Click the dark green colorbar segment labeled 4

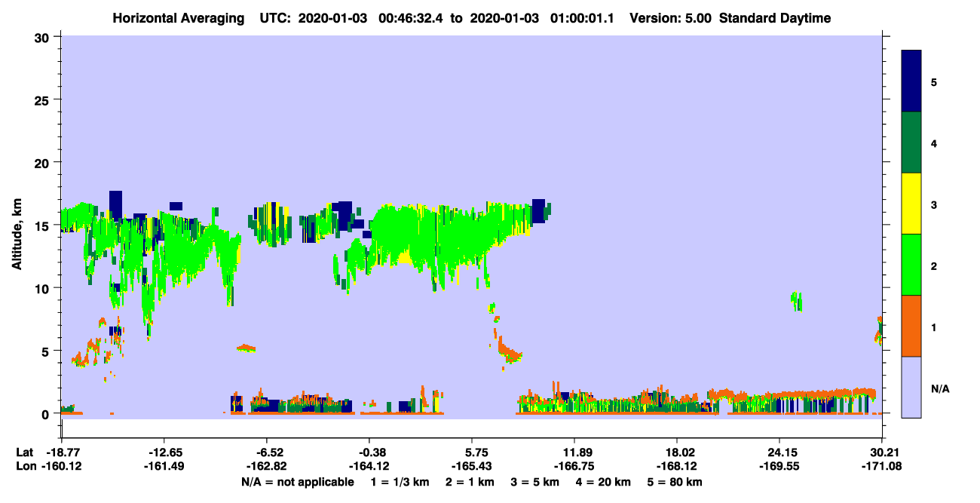(911, 143)
